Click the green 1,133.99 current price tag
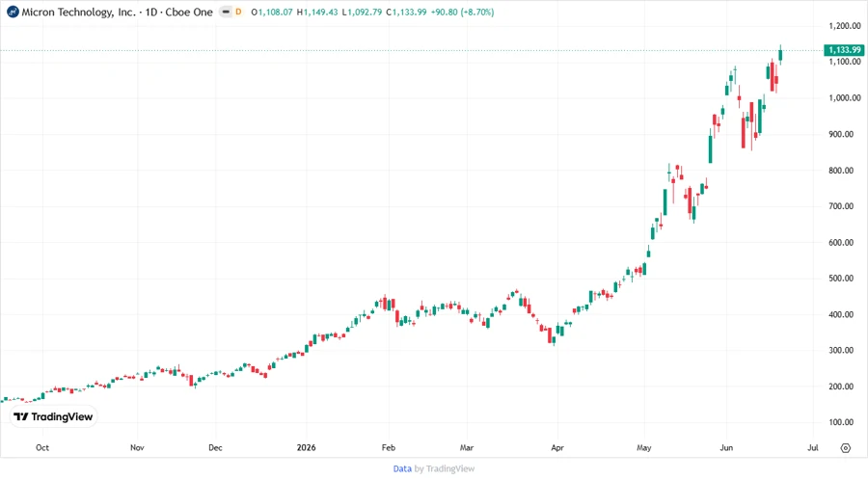Screen dimensions: 868x480 point(844,50)
